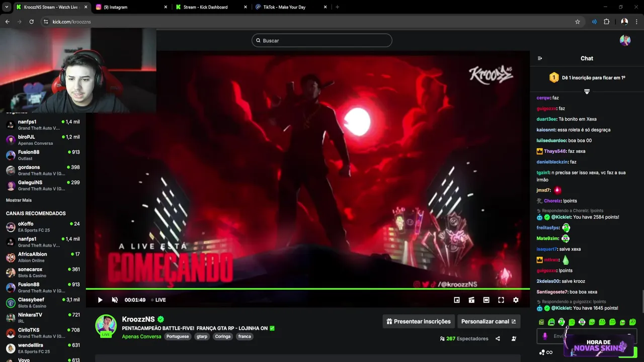The width and height of the screenshot is (644, 362).
Task: Expand the subscription leaderboard chevron in chat
Action: (x=587, y=92)
